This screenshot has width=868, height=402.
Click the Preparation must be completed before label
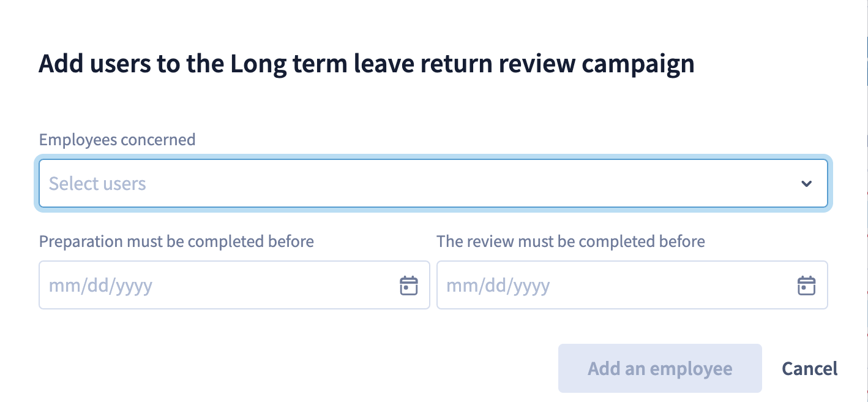pyautogui.click(x=176, y=241)
